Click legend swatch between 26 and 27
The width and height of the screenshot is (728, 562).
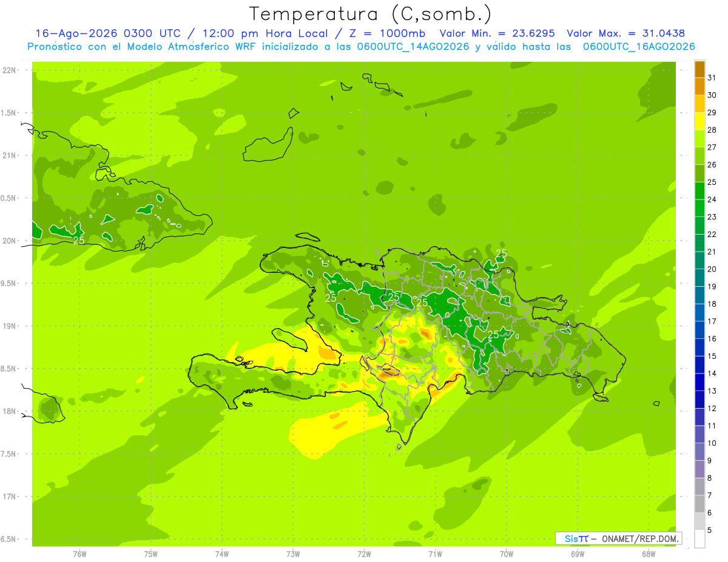699,156
